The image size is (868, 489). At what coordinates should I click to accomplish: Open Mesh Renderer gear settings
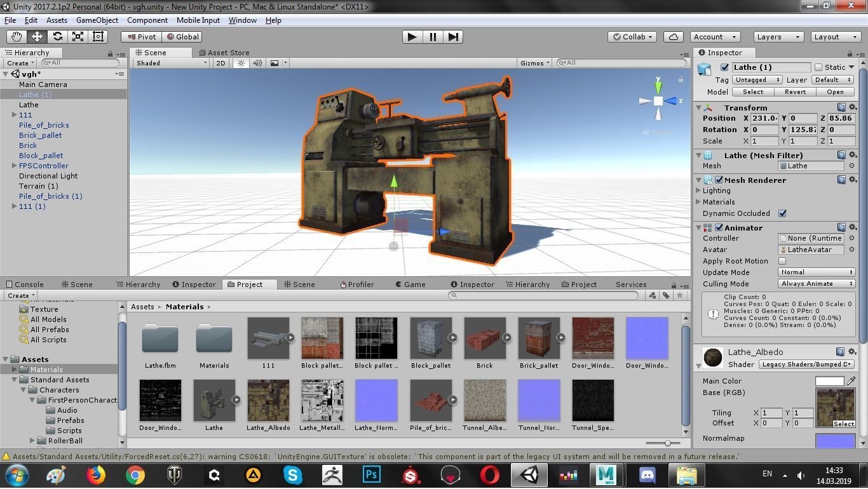point(853,180)
